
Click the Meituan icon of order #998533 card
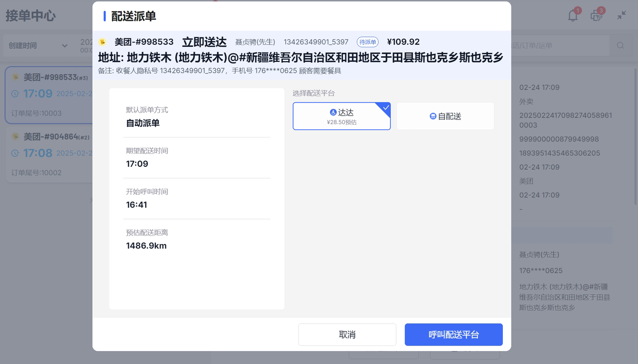(x=16, y=77)
